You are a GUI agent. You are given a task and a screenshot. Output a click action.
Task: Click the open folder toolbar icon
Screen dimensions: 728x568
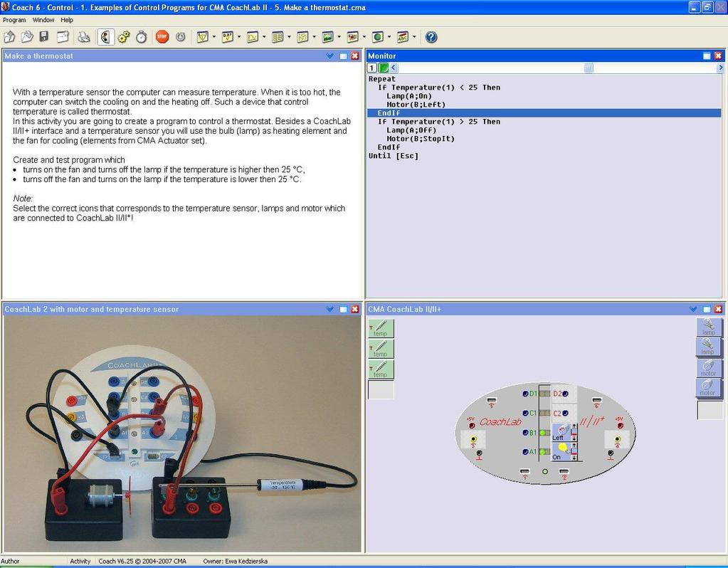27,37
